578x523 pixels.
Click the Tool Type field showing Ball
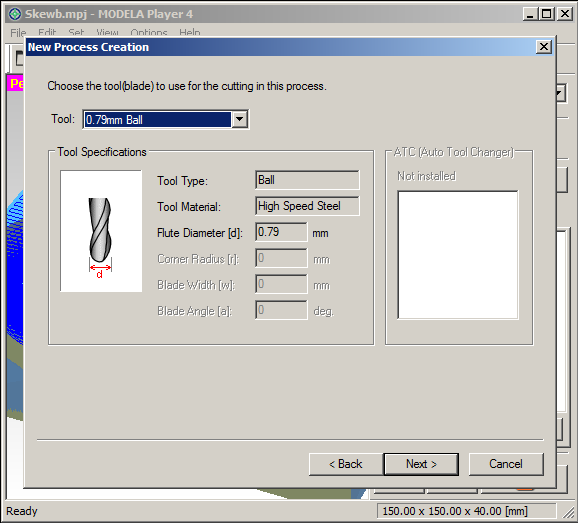[x=307, y=180]
